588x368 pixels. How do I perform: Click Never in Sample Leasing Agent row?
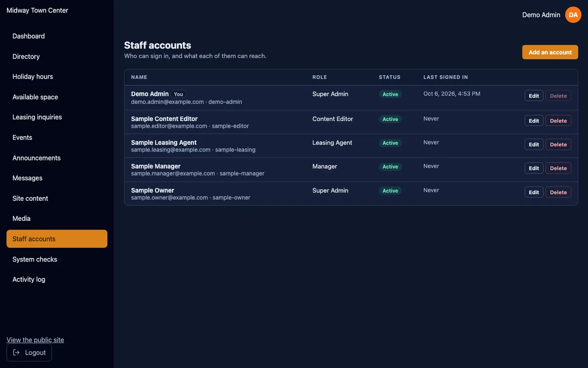(431, 142)
